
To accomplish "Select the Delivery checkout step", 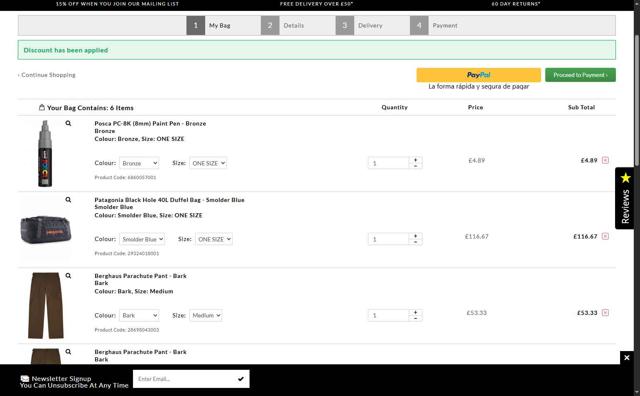I will pos(360,25).
